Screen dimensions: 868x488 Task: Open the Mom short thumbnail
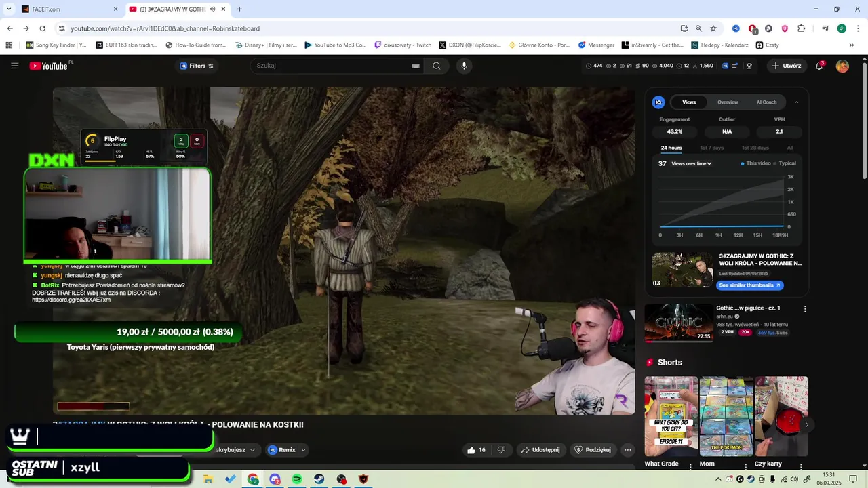(x=726, y=416)
